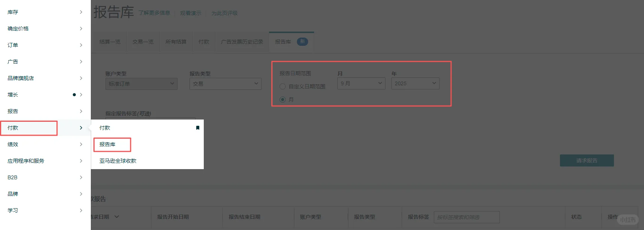Switch to the 结算一览 tab
This screenshot has width=644, height=230.
coord(110,42)
